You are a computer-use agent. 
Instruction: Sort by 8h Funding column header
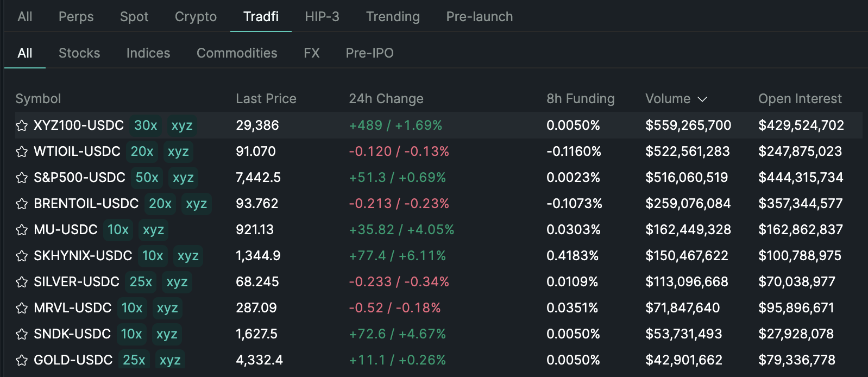pyautogui.click(x=581, y=99)
